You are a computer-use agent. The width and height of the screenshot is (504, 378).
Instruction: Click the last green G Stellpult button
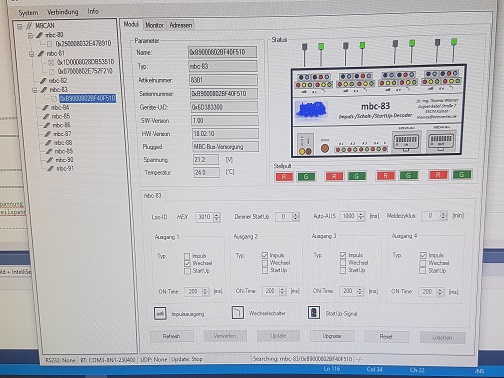(x=461, y=174)
